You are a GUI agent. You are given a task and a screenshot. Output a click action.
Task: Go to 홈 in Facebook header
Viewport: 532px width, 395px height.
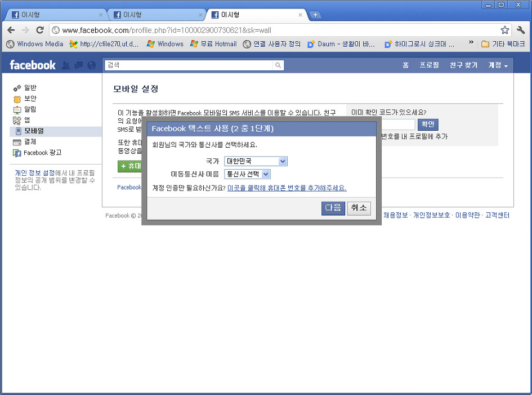(405, 65)
